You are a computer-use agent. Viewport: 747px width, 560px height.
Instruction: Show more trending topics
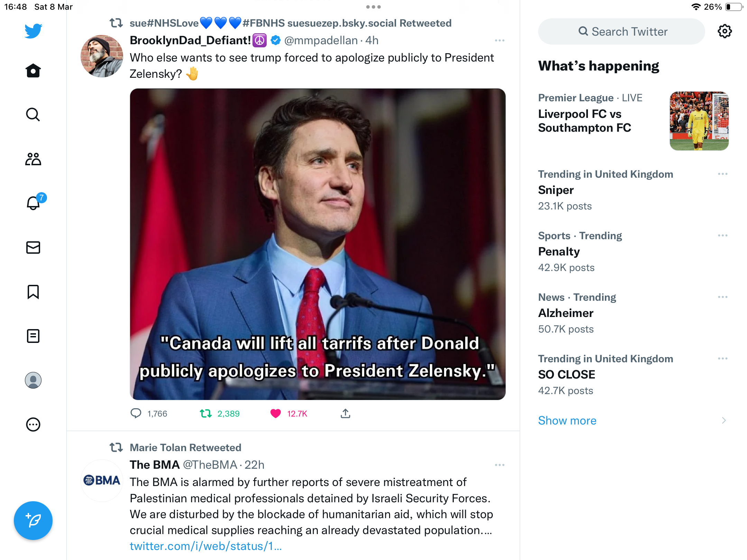coord(567,421)
